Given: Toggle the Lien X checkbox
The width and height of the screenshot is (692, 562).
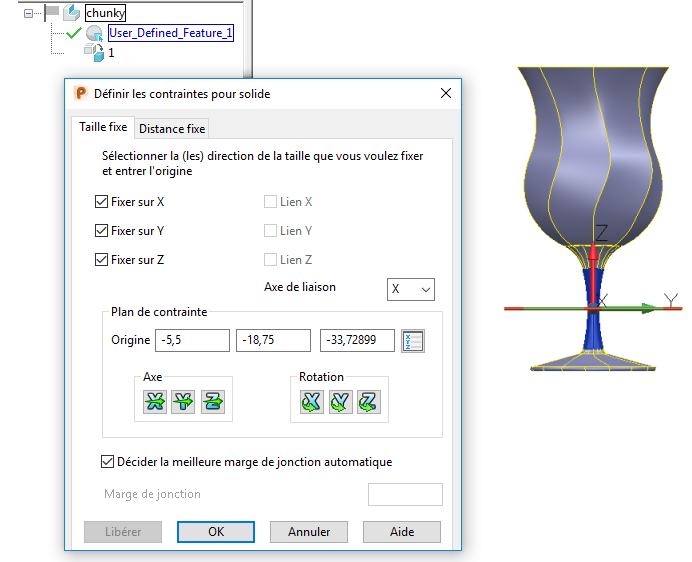Looking at the screenshot, I should 270,202.
